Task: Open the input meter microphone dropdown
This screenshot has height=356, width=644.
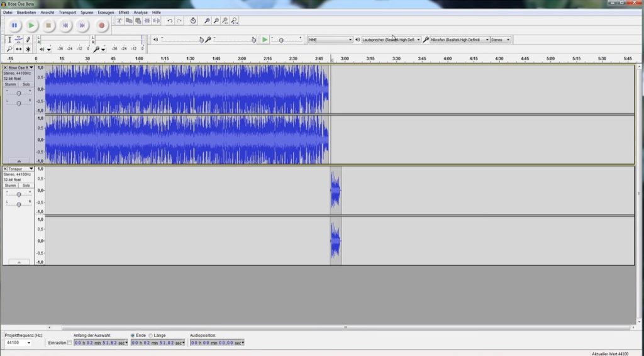Action: pyautogui.click(x=103, y=50)
